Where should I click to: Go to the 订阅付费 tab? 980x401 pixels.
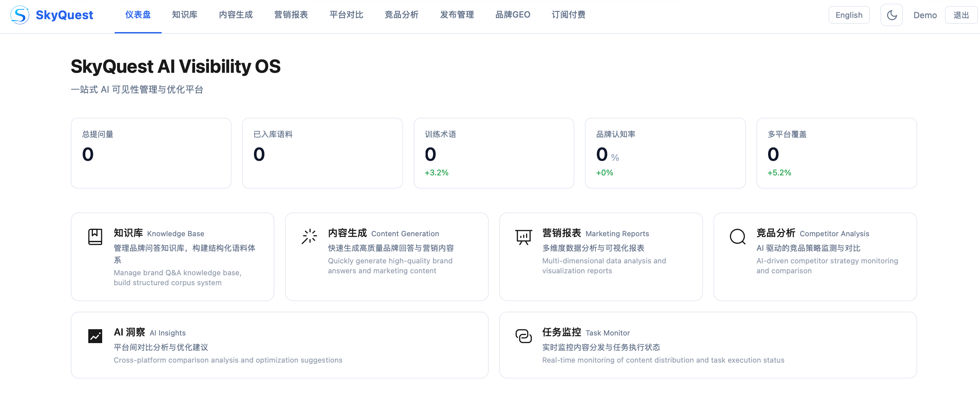(x=568, y=15)
